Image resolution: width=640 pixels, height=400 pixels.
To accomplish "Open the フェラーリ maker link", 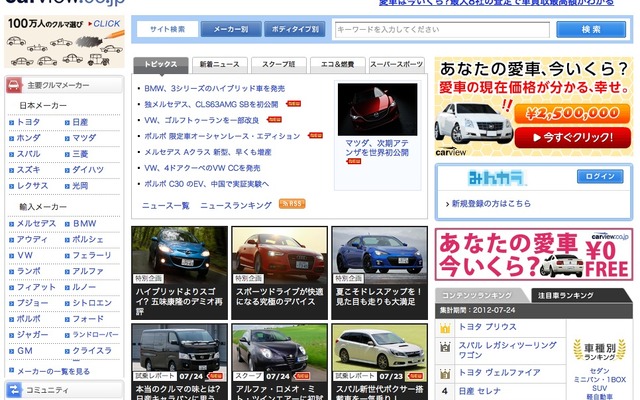I will [92, 256].
